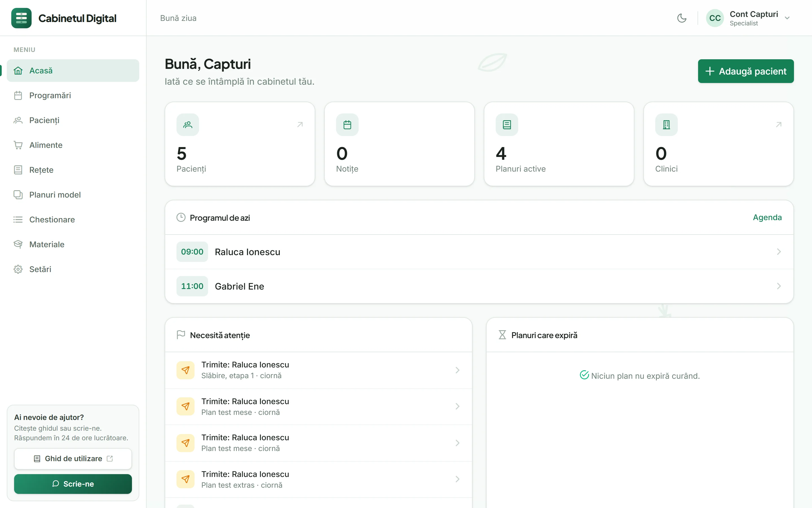Click the green check icon by Niciun plan
Image resolution: width=812 pixels, height=508 pixels.
584,375
